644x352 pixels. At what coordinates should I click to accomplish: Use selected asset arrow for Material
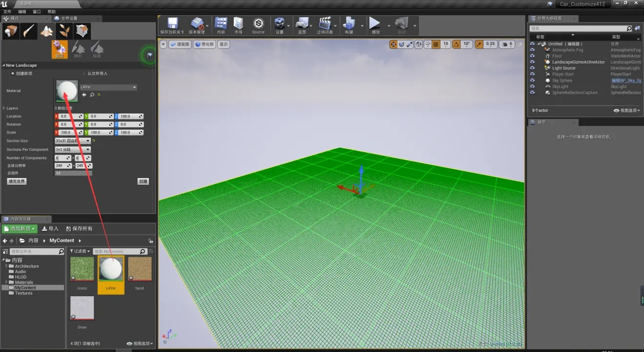pos(84,95)
